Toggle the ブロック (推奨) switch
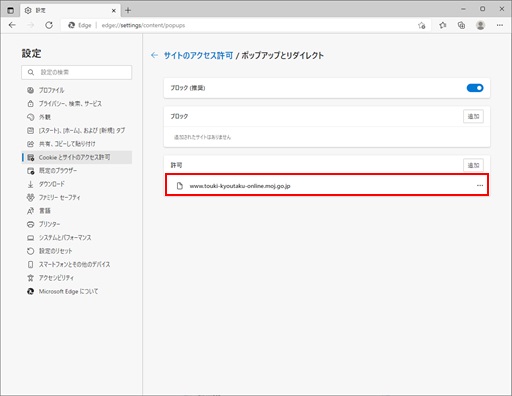512x396 pixels. [475, 88]
